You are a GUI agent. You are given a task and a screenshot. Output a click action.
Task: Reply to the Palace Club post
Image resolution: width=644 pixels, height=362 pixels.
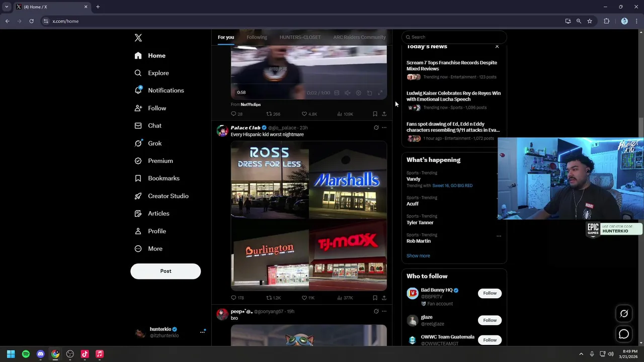coord(237,298)
